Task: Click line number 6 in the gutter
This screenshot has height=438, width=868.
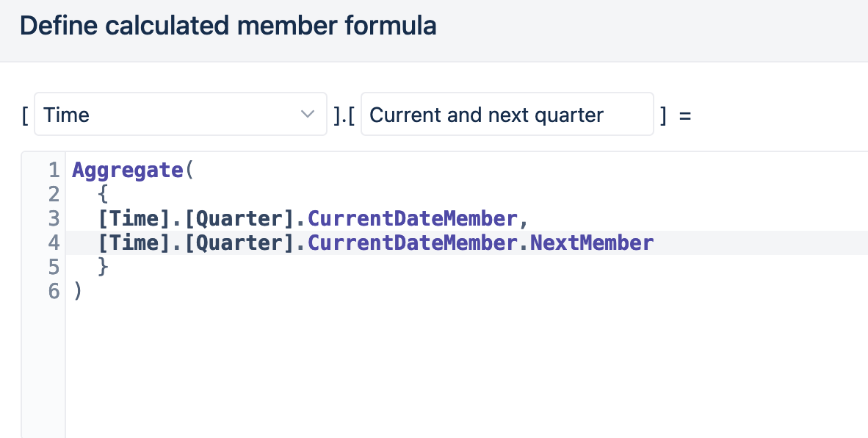Action: click(54, 291)
